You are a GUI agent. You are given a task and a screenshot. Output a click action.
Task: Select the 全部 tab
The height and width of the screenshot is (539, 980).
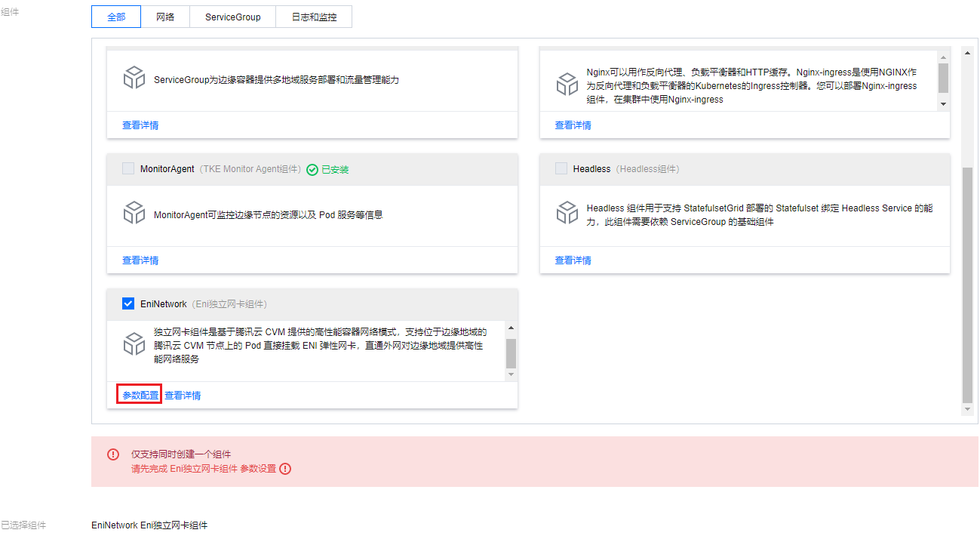116,17
